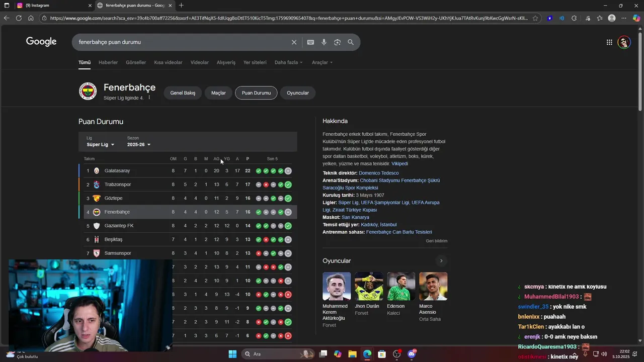
Task: Click Geri bildirim feedback link
Action: pyautogui.click(x=436, y=241)
